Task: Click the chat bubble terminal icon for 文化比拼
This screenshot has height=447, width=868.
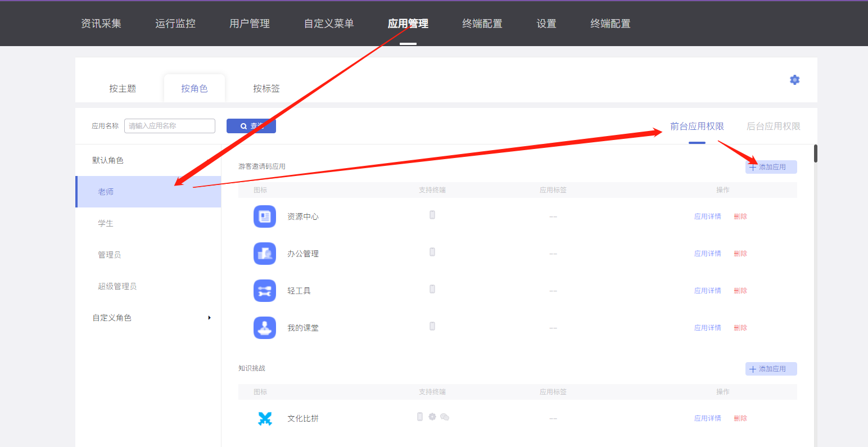Action: point(445,417)
